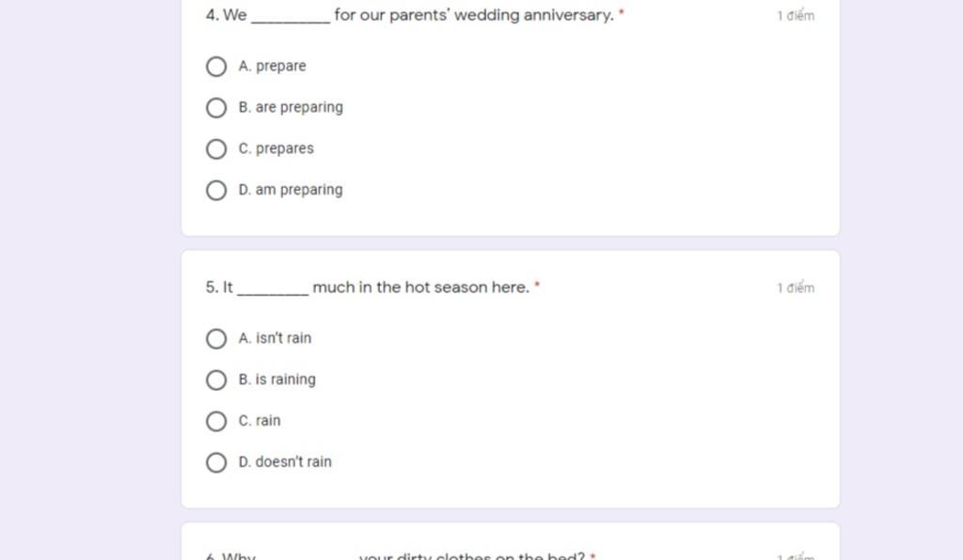Click question 4 text about wedding anniversary
This screenshot has width=963, height=560.
(410, 15)
